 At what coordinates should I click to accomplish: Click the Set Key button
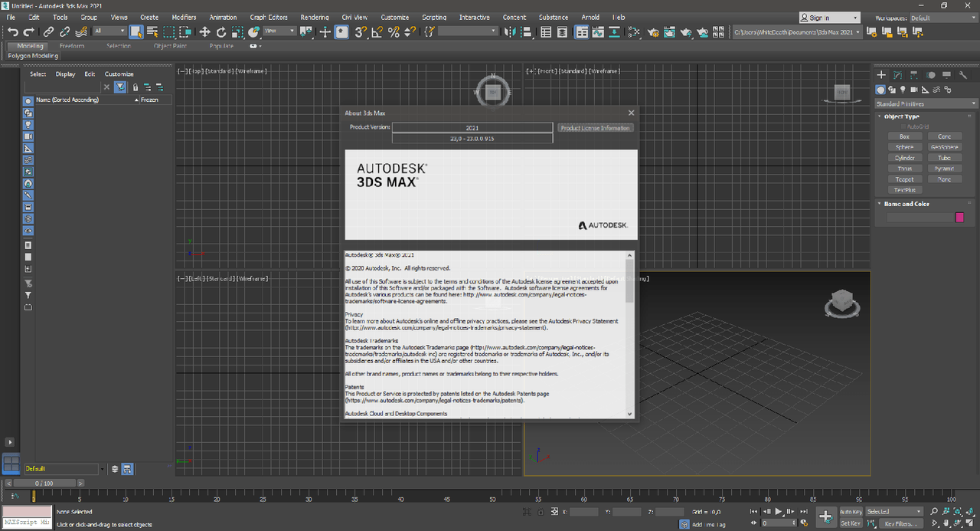[851, 523]
